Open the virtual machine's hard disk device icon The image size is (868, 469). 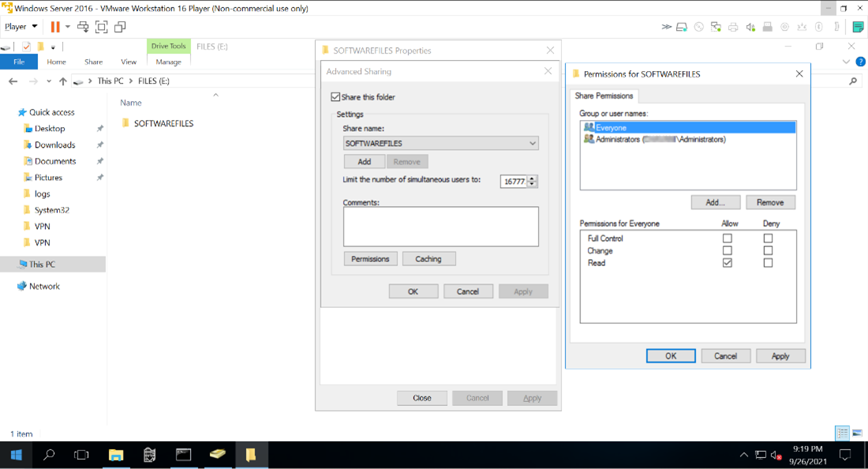click(681, 26)
